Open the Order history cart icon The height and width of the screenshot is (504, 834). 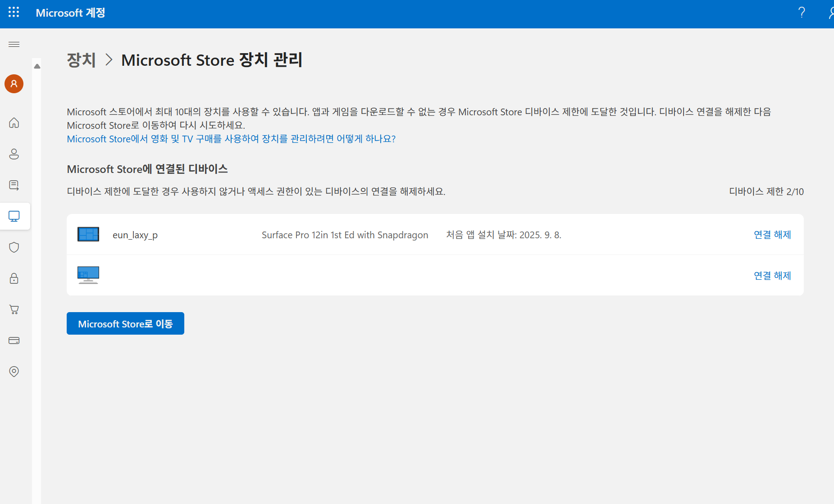click(14, 309)
